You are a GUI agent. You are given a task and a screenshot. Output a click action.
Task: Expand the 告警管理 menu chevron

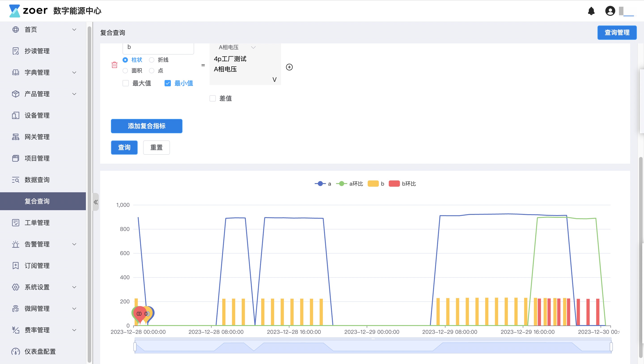tap(74, 244)
